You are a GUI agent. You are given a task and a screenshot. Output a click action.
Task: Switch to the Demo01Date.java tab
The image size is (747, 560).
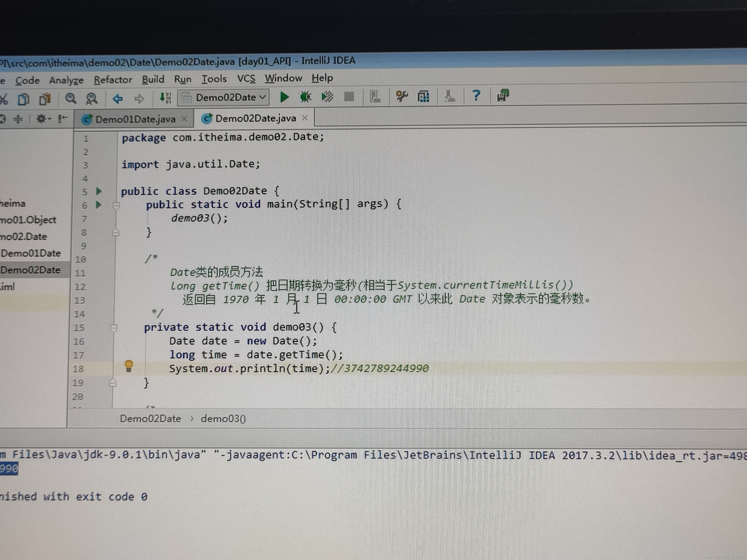coord(134,119)
